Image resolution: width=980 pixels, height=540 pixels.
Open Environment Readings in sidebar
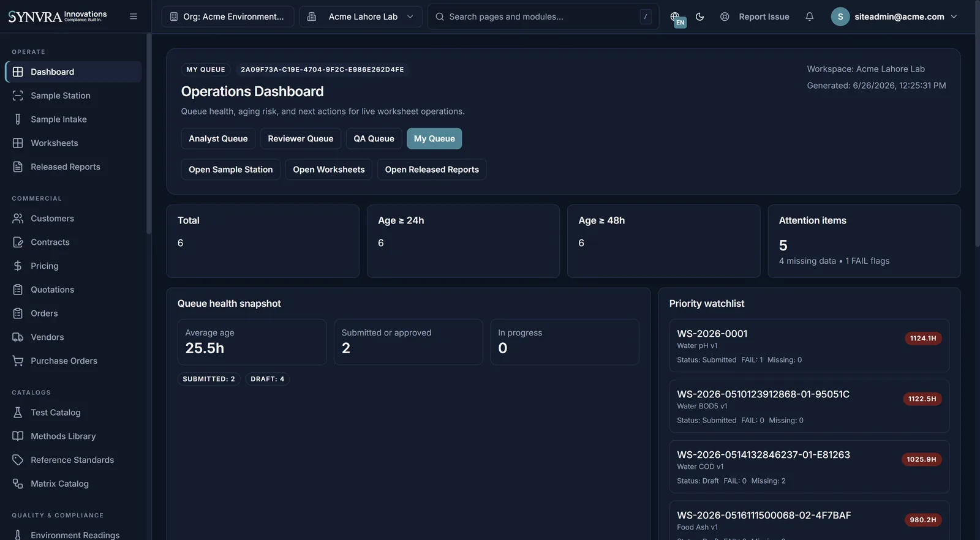pos(73,534)
